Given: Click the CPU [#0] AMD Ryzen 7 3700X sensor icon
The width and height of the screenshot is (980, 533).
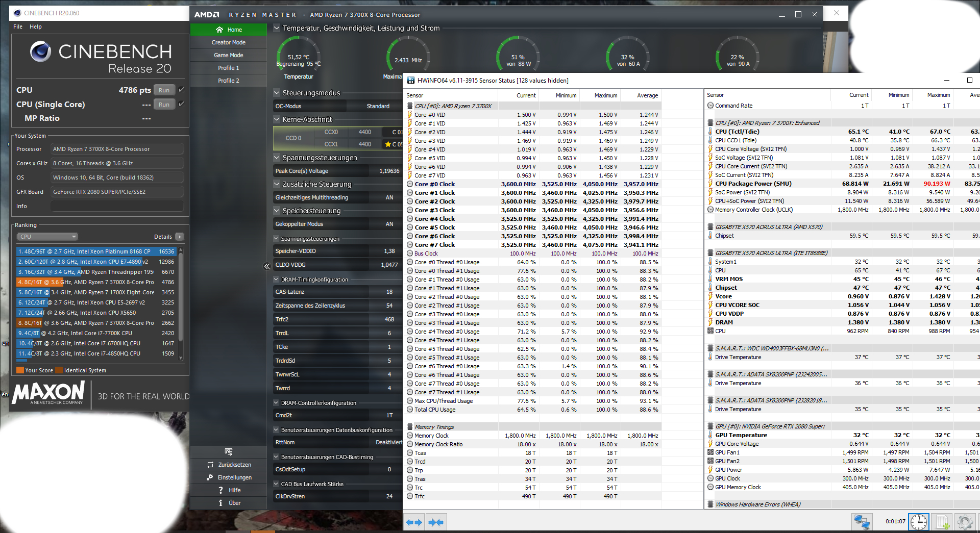Looking at the screenshot, I should 410,106.
